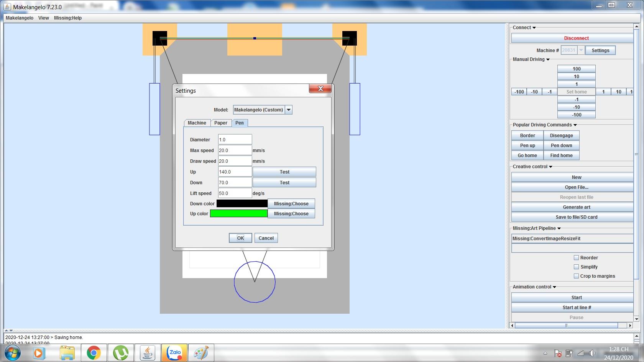This screenshot has height=362, width=644.
Task: Choose a new Up color
Action: (x=291, y=213)
